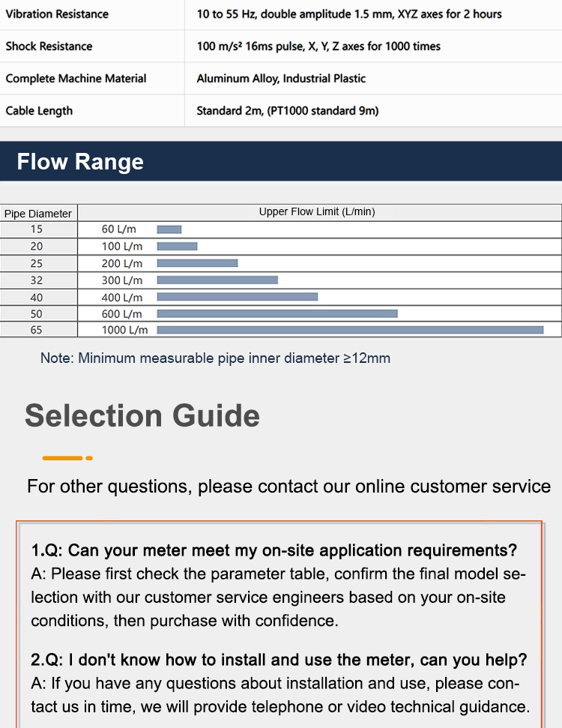Click the bar for 400 L/m
This screenshot has height=728, width=562.
coord(237,297)
